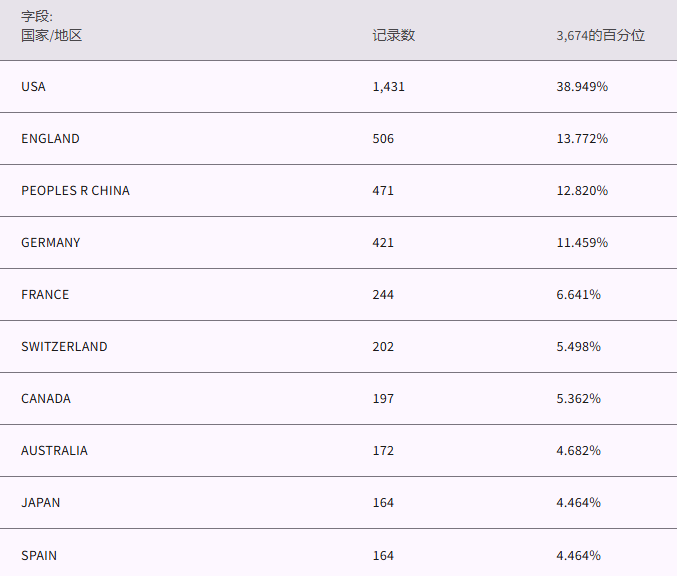Screen dimensions: 677x576
Task: Click the 6.641% percentage value
Action: pos(578,295)
